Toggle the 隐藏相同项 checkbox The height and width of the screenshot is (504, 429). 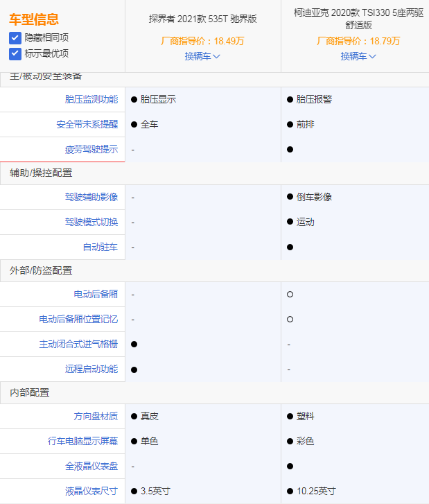point(15,37)
